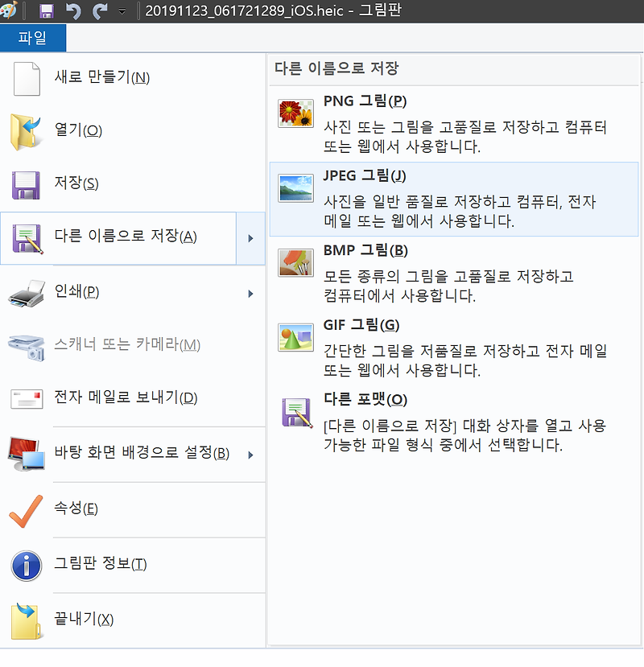Image resolution: width=644 pixels, height=667 pixels.
Task: Click the flower PNG format icon
Action: click(x=295, y=113)
